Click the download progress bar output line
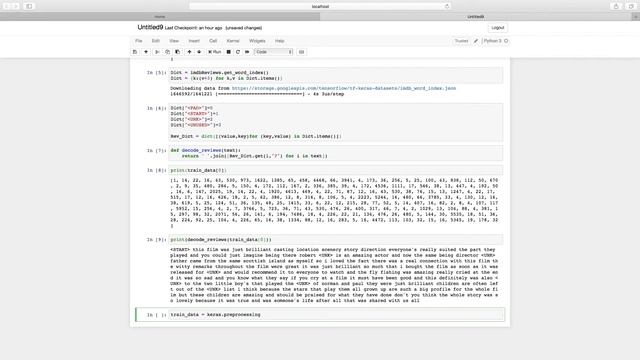 click(x=257, y=94)
